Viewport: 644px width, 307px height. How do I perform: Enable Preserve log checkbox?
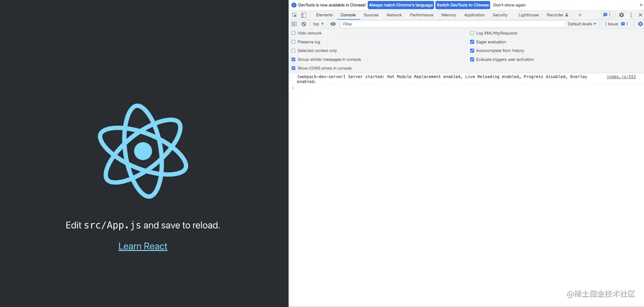point(293,42)
